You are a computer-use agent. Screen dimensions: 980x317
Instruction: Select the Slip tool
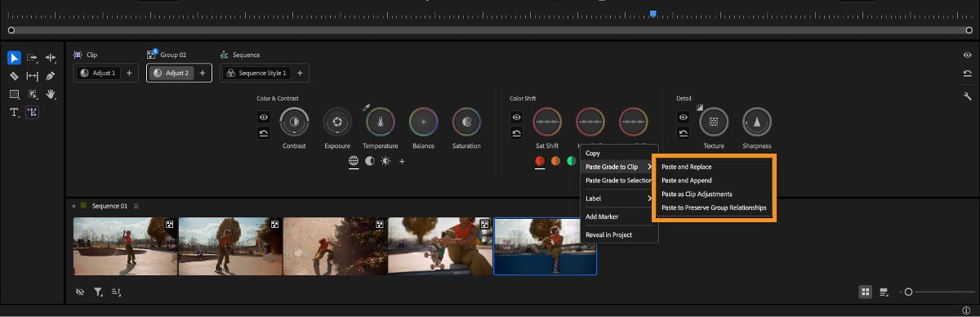click(x=33, y=76)
